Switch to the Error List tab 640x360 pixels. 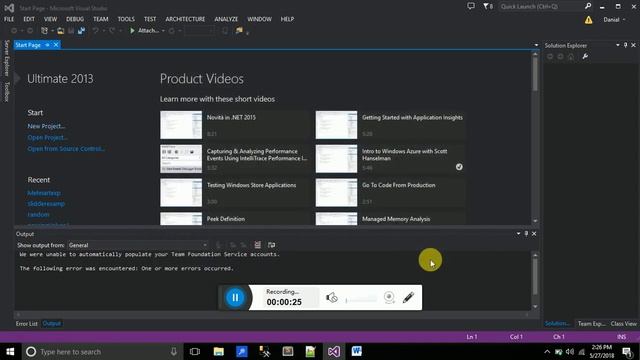[27, 324]
